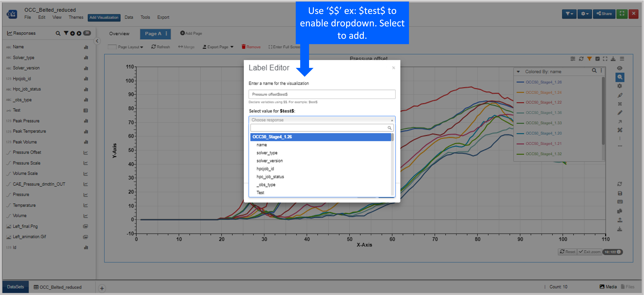Toggle chart visibility eye icon
The height and width of the screenshot is (295, 644).
[x=620, y=68]
